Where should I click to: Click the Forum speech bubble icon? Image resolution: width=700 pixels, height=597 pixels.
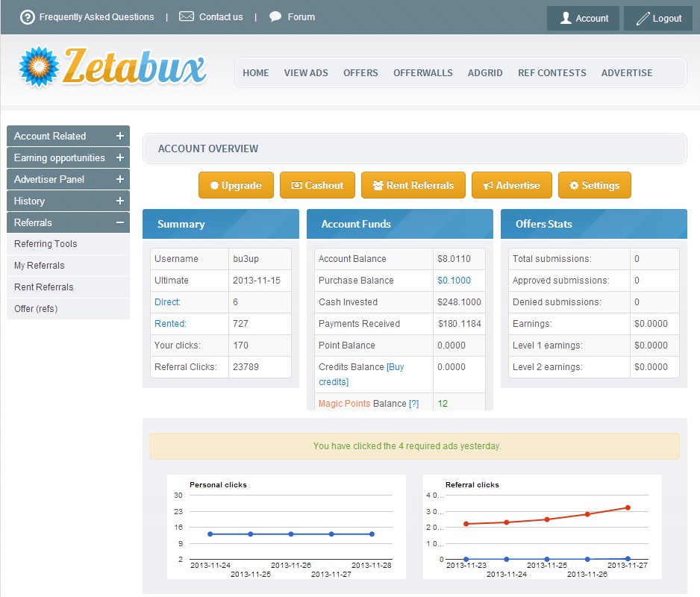pyautogui.click(x=275, y=16)
